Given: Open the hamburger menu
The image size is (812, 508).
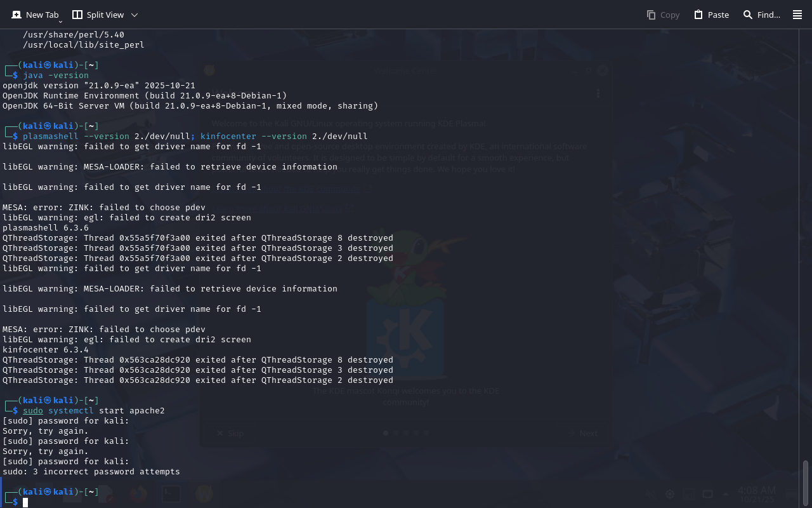Looking at the screenshot, I should [x=797, y=15].
